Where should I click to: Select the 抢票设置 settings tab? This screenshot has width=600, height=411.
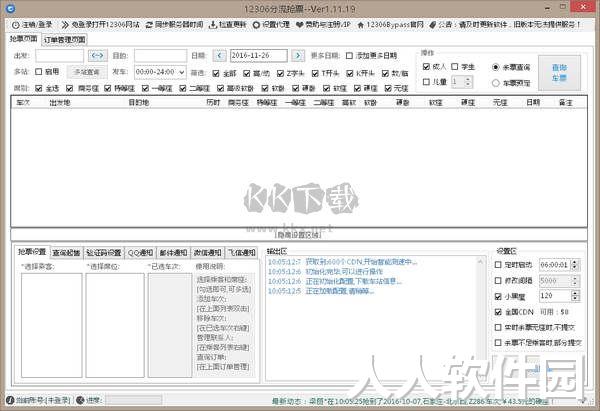[32, 252]
